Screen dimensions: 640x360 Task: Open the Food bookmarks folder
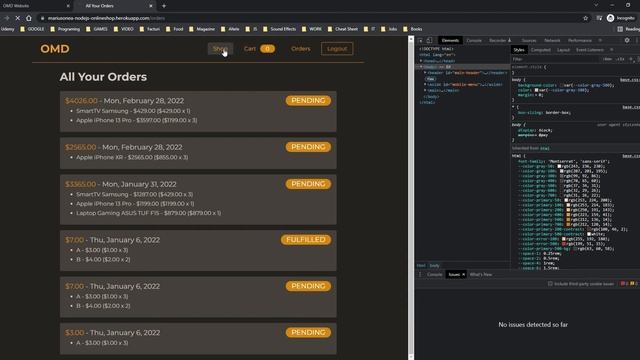175,29
